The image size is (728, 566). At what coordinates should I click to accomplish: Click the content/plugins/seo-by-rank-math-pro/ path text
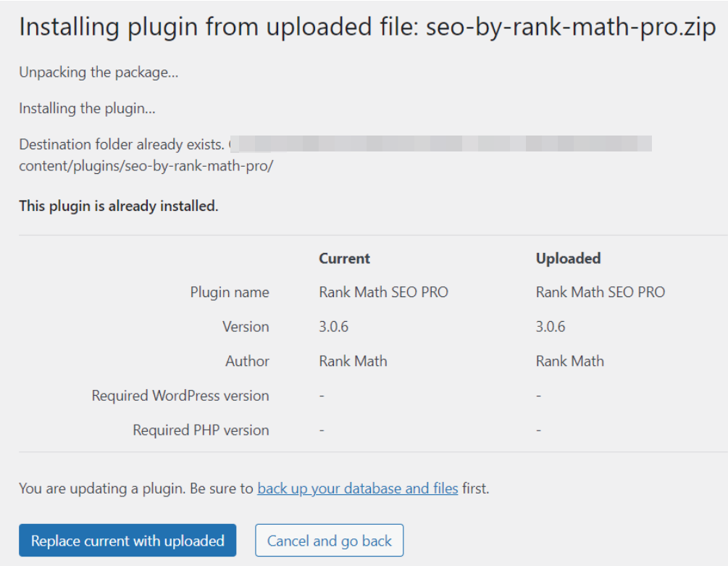tap(146, 166)
